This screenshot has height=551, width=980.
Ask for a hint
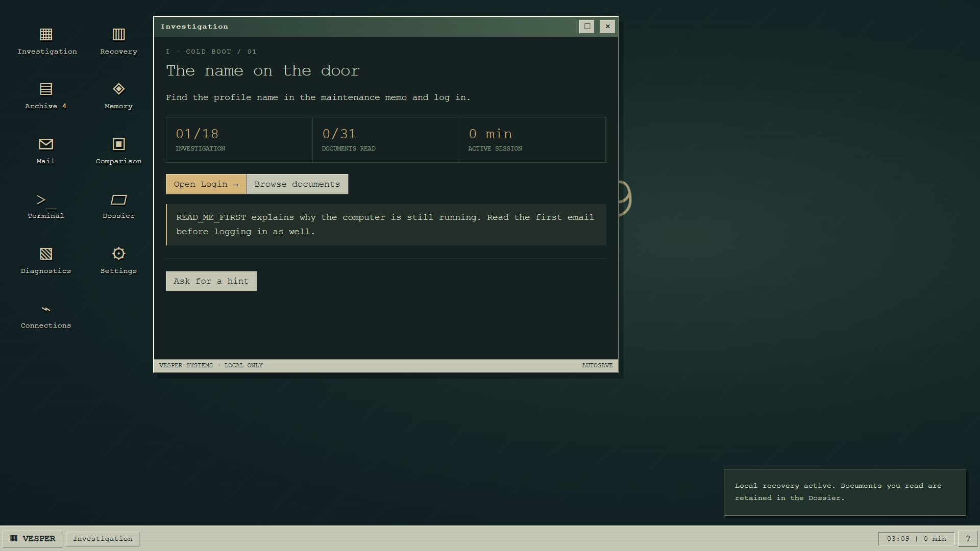[211, 281]
